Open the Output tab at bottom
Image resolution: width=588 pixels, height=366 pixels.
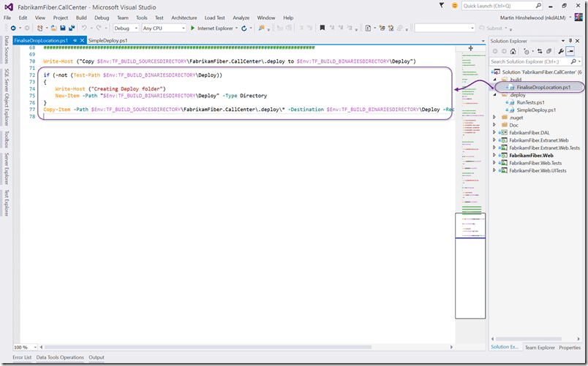97,357
